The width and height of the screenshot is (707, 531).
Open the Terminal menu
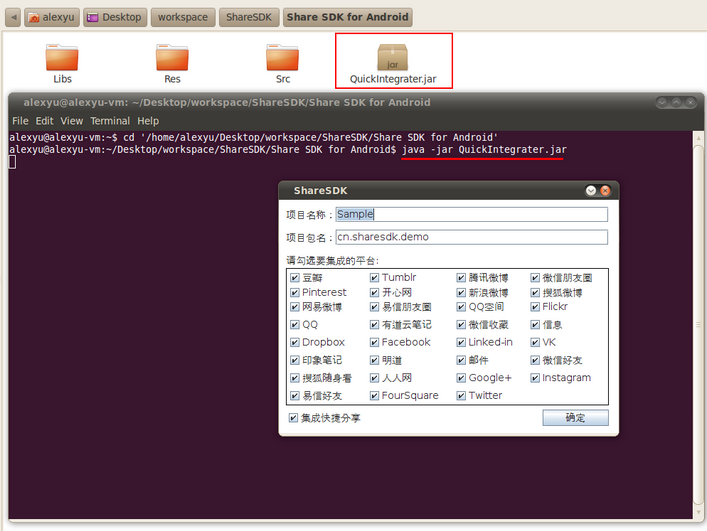(x=110, y=121)
